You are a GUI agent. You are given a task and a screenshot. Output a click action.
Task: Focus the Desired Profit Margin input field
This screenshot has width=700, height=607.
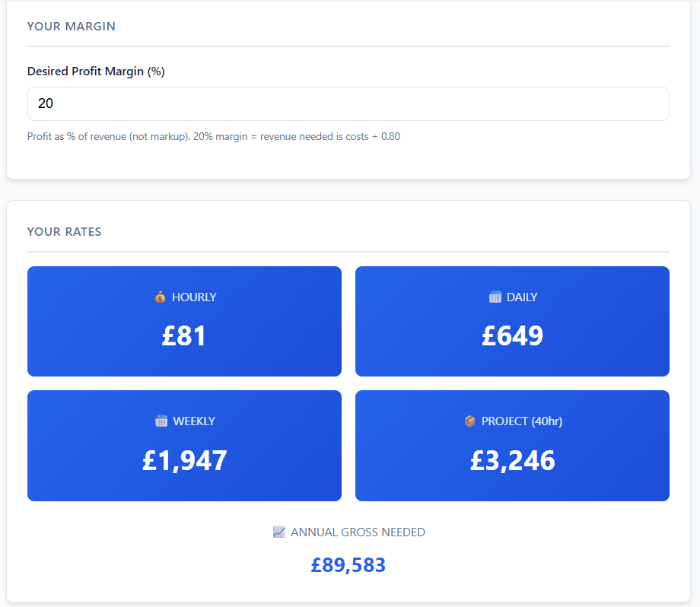348,103
